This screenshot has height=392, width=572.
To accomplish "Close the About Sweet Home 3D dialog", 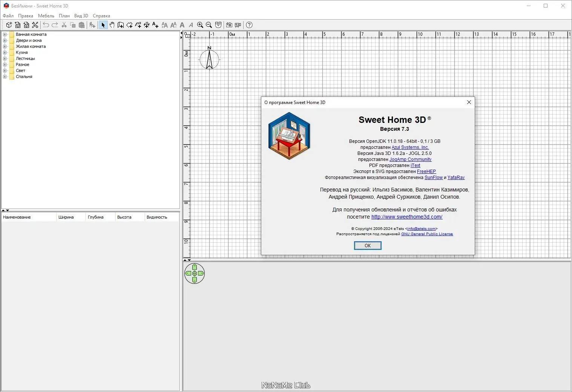I will pos(469,102).
